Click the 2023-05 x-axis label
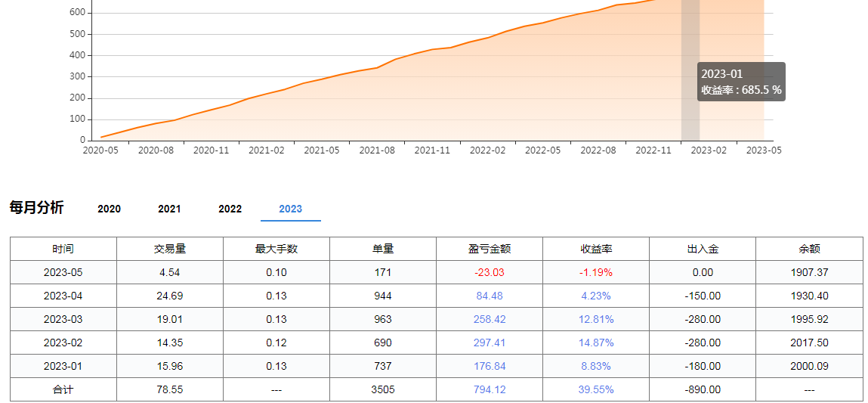The height and width of the screenshot is (403, 868). tap(764, 150)
